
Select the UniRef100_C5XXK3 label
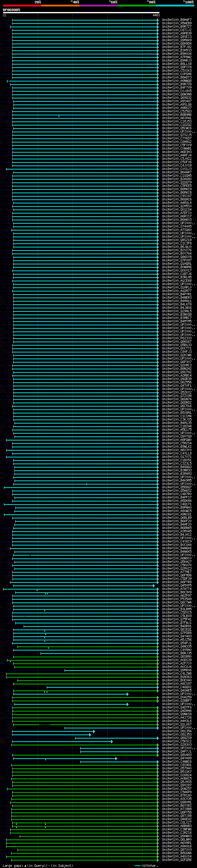click(x=176, y=71)
